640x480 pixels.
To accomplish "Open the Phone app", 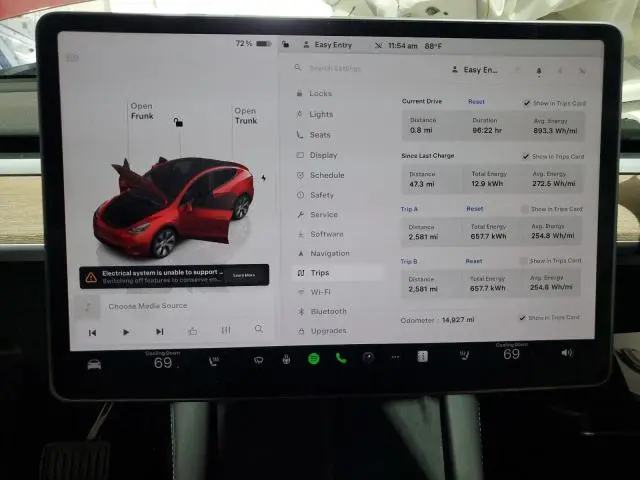I will (x=341, y=358).
